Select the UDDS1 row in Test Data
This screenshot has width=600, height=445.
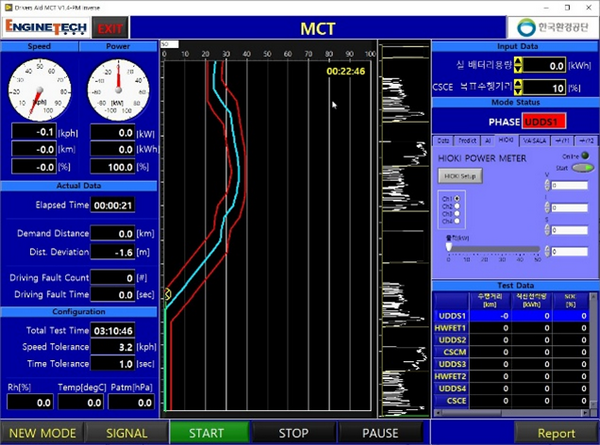(511, 316)
